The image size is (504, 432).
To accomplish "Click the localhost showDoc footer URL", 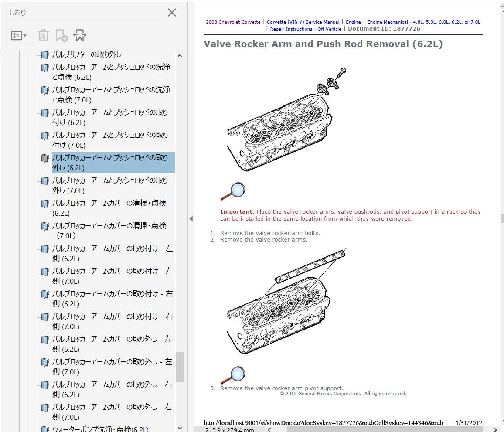I will (x=326, y=423).
